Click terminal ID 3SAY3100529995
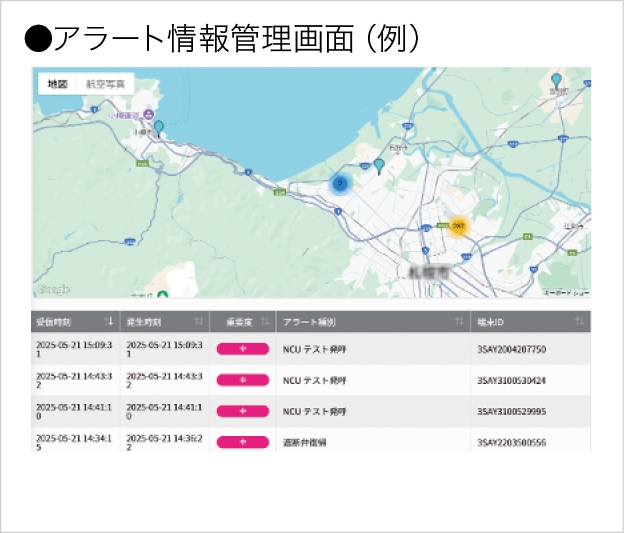Viewport: 624px width, 533px height. pyautogui.click(x=511, y=411)
